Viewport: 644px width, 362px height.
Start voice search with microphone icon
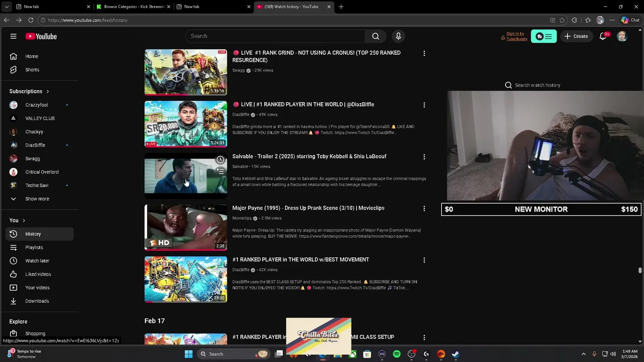(398, 36)
